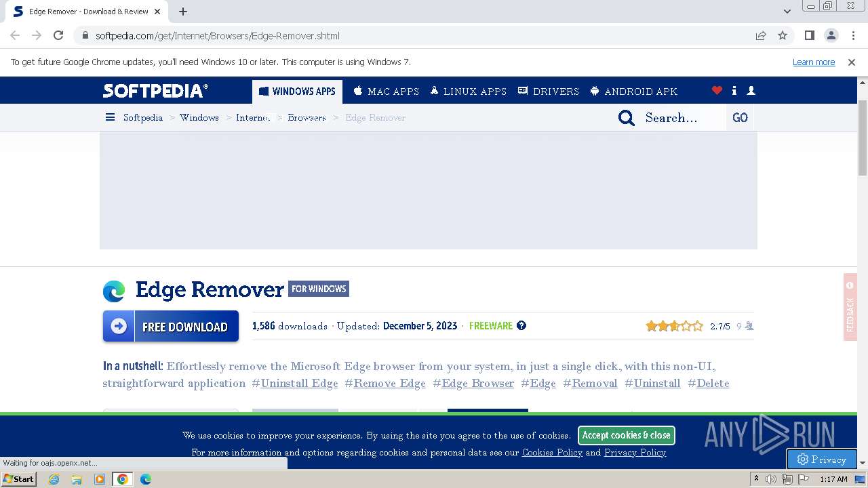The image size is (868, 488).
Task: Open the tab search chevron
Action: click(787, 12)
